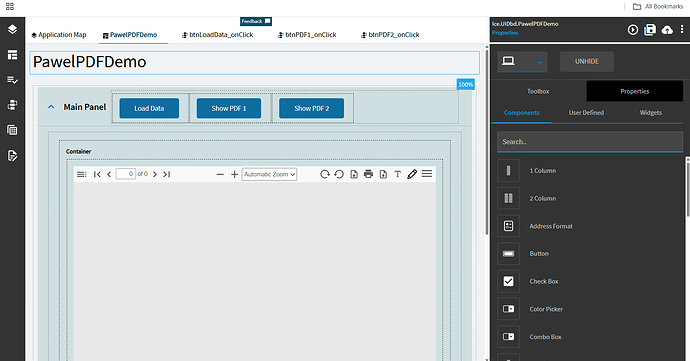Image resolution: width=690 pixels, height=361 pixels.
Task: Go to previous page in PDF viewer
Action: click(109, 174)
